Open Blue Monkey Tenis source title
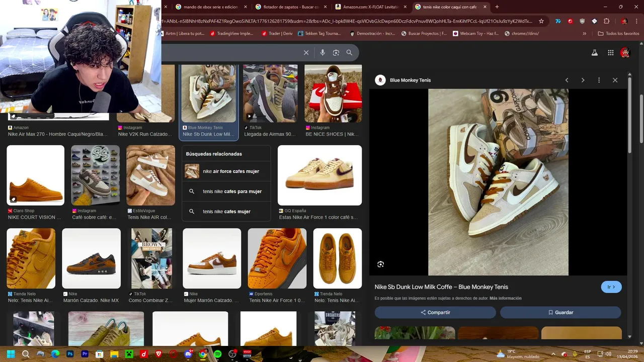Viewport: 644px width, 362px height. [x=410, y=80]
